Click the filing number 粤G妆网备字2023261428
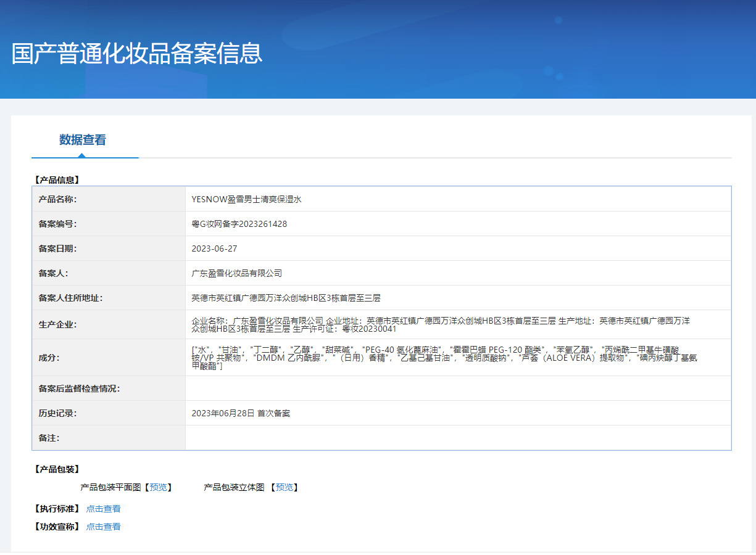Image resolution: width=756 pixels, height=555 pixels. 239,224
